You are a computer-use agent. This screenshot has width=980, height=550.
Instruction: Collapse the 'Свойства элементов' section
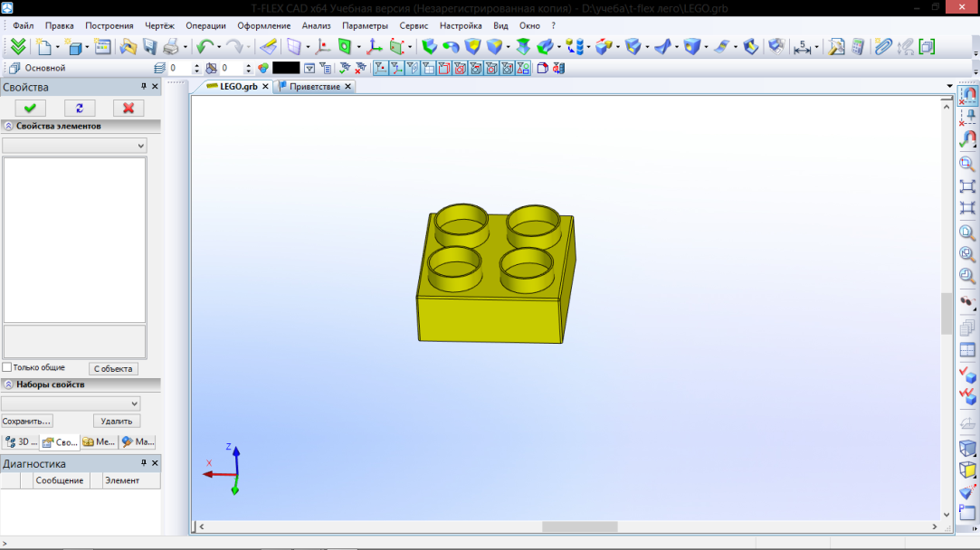pyautogui.click(x=8, y=127)
